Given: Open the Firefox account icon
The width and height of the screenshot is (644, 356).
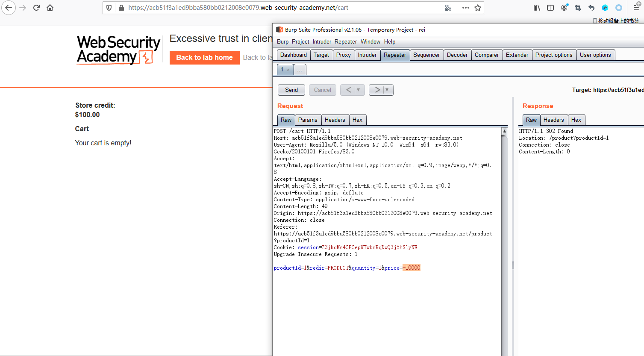Looking at the screenshot, I should point(564,8).
